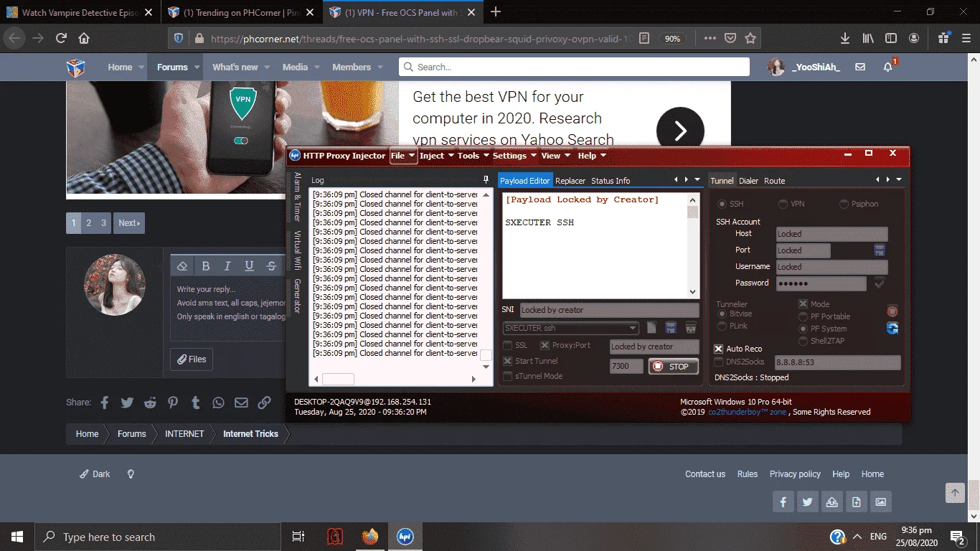
Task: Toggle underline in the reply editor
Action: [249, 266]
